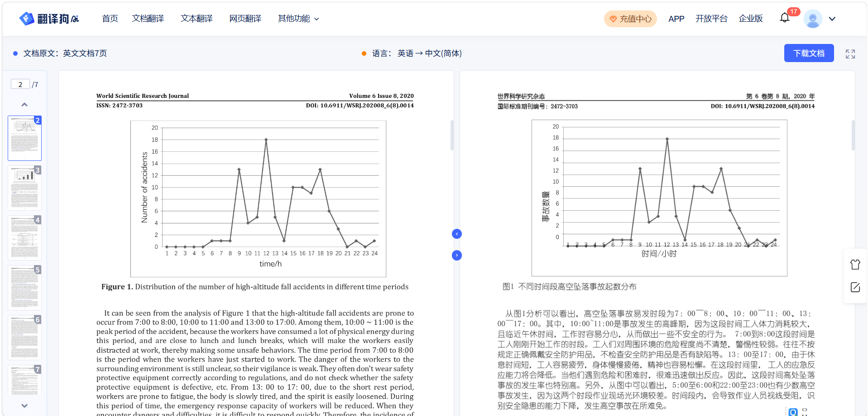Click the 翻译狗 logo

pyautogui.click(x=49, y=19)
